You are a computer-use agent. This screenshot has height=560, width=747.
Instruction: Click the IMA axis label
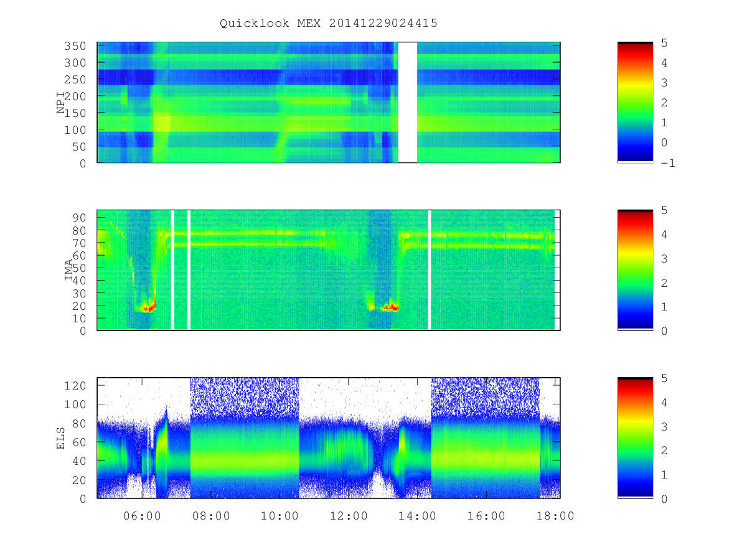[69, 270]
